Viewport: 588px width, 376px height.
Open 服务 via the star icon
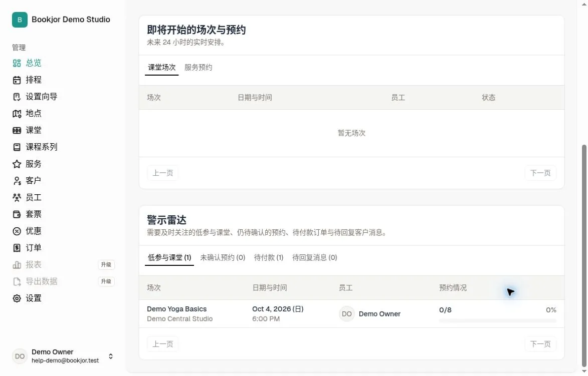(17, 164)
